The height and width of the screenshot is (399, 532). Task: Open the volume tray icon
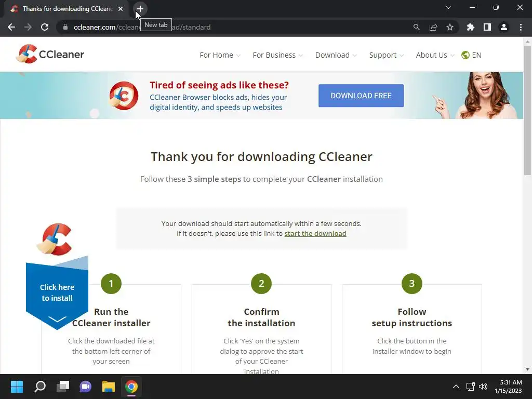(x=483, y=387)
